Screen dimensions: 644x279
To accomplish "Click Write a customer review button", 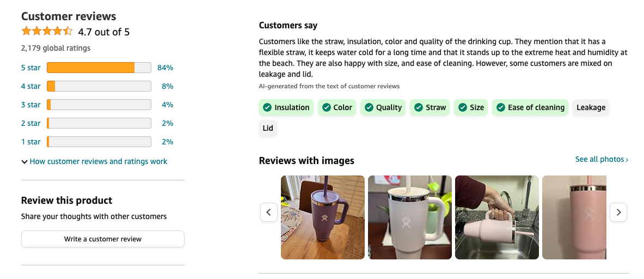I will coord(103,239).
